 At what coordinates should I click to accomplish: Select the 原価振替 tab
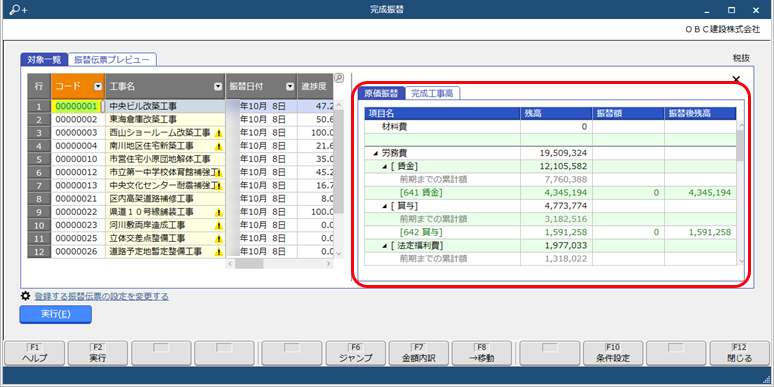pyautogui.click(x=382, y=93)
